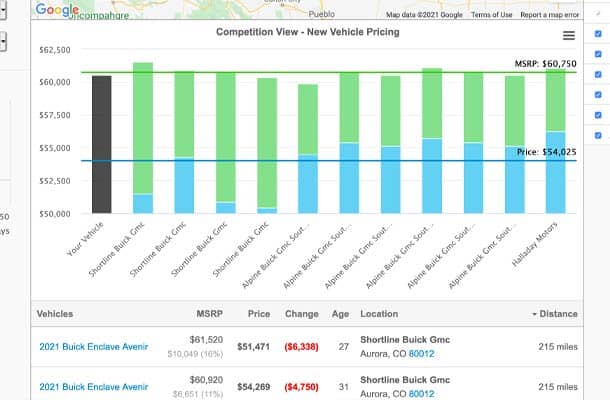Viewport: 610px width, 400px height.
Task: Sort table by Vehicles column header
Action: pyautogui.click(x=55, y=314)
